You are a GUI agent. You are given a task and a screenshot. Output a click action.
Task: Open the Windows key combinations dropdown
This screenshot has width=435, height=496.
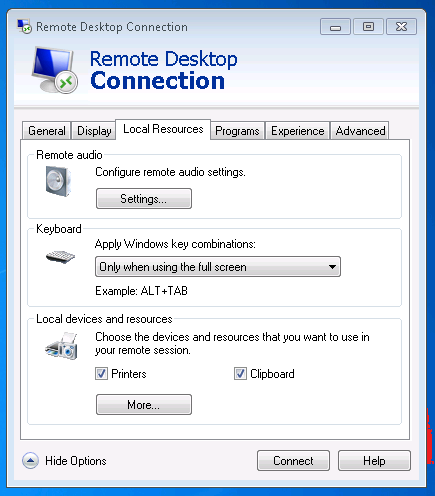coord(218,267)
